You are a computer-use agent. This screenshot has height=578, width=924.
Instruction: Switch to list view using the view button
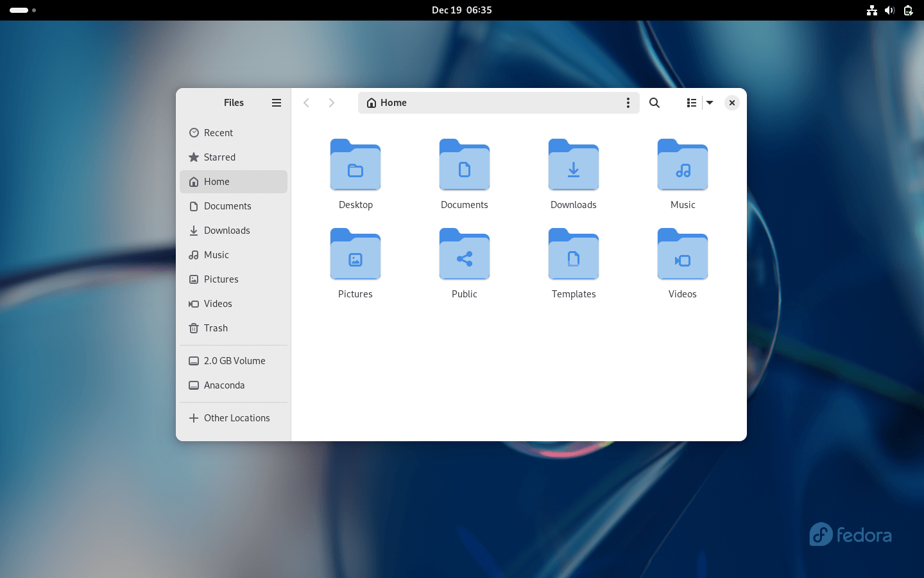pyautogui.click(x=691, y=103)
